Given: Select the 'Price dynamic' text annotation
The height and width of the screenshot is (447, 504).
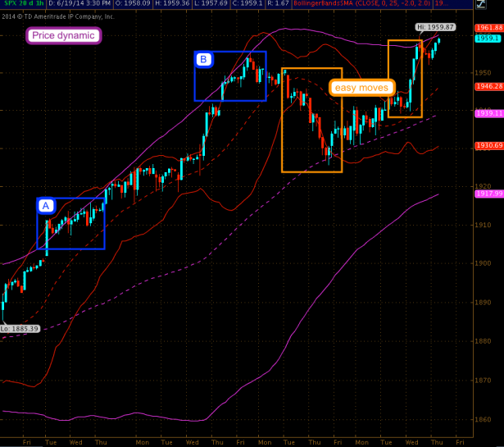Looking at the screenshot, I should point(64,36).
